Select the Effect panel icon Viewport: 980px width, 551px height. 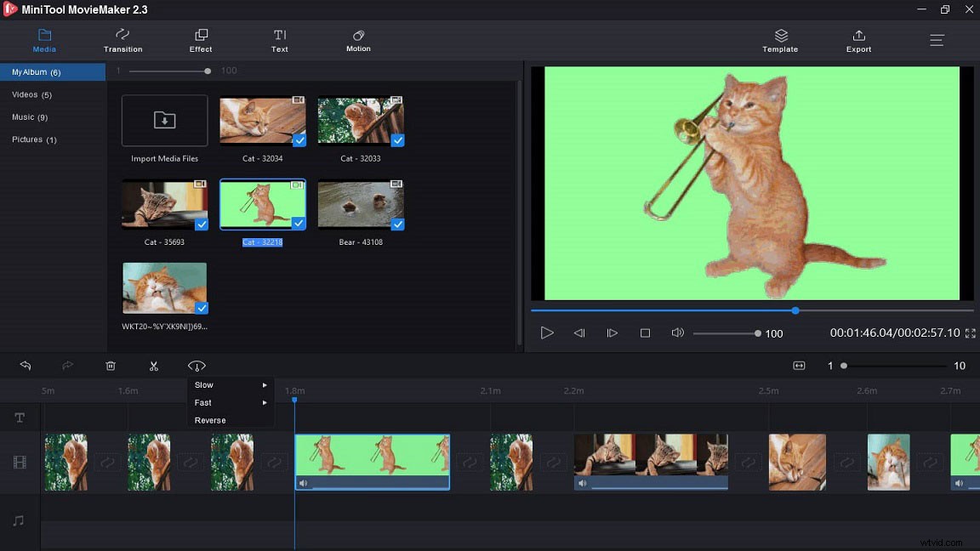[201, 38]
